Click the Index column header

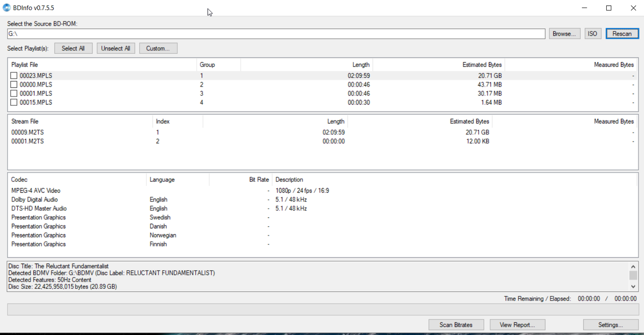point(178,121)
